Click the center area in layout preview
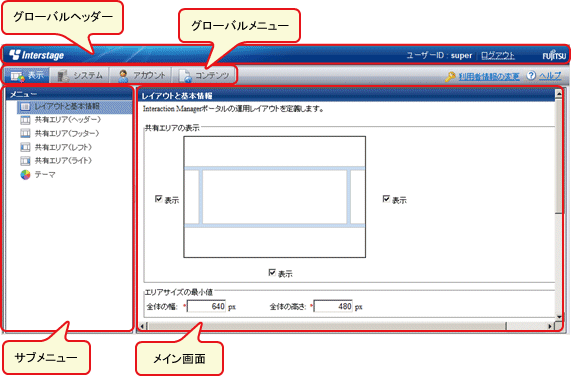The height and width of the screenshot is (377, 571). pos(275,197)
